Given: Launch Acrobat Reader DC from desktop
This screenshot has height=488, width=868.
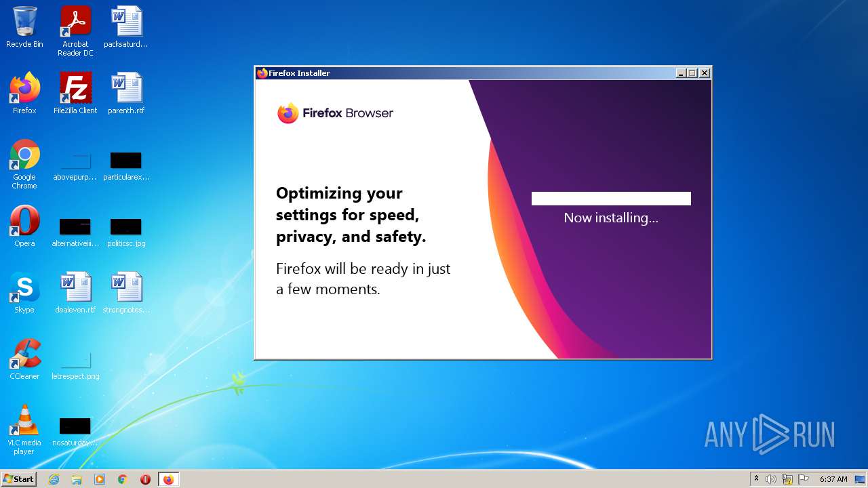Looking at the screenshot, I should 75,31.
